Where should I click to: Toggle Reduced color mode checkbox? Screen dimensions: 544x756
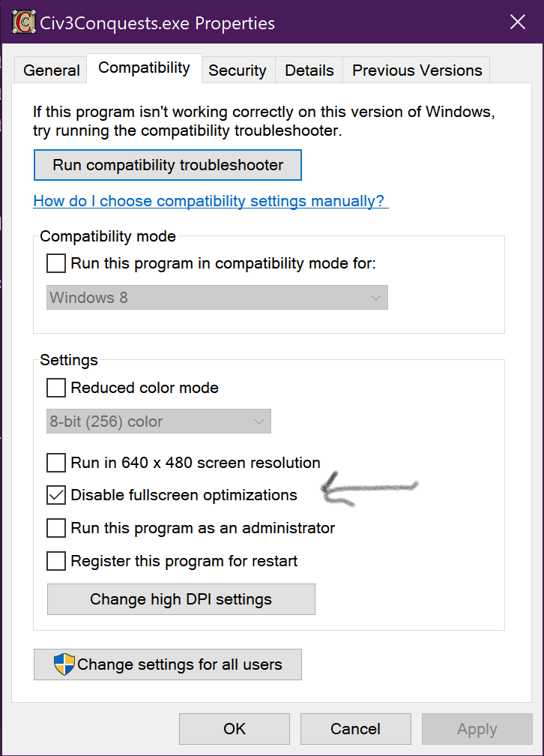click(56, 388)
